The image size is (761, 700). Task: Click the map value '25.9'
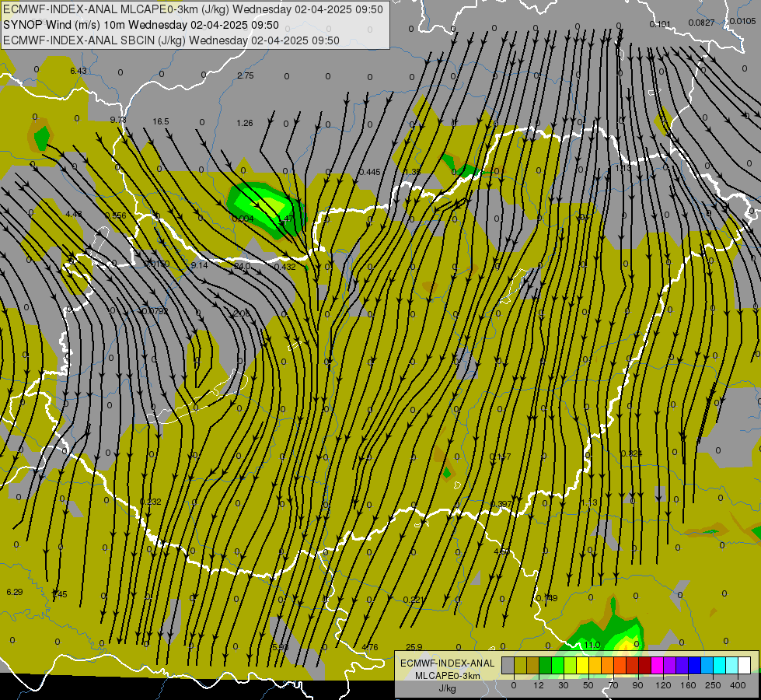[414, 648]
